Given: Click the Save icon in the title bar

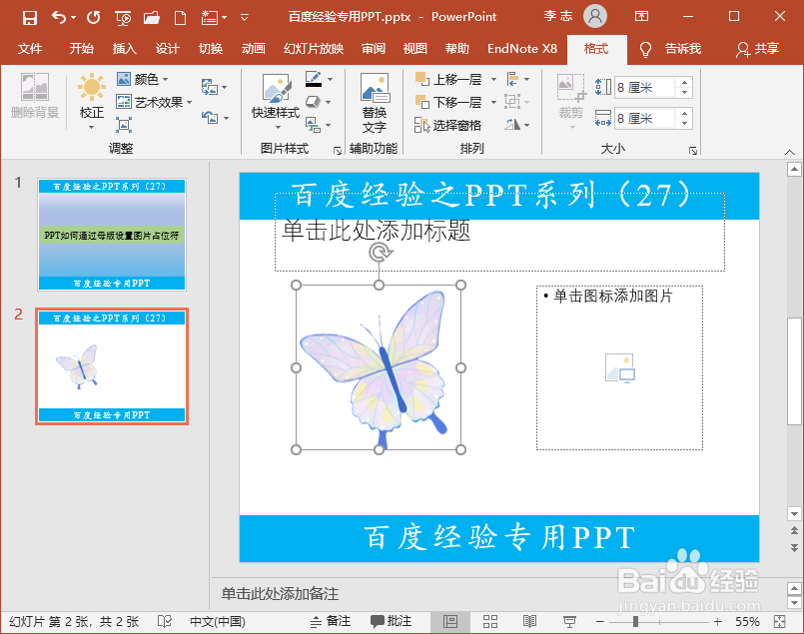Looking at the screenshot, I should pos(30,18).
